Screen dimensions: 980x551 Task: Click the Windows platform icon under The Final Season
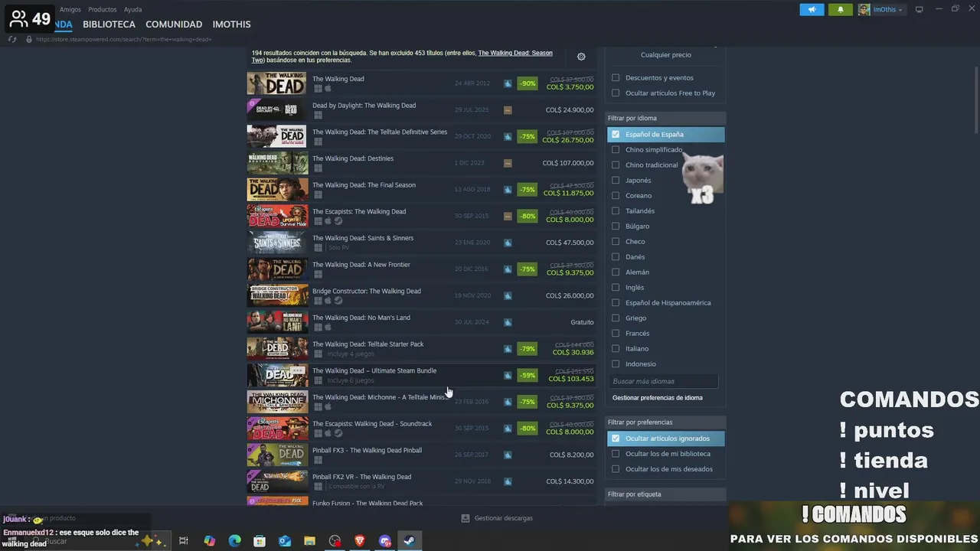pos(318,195)
